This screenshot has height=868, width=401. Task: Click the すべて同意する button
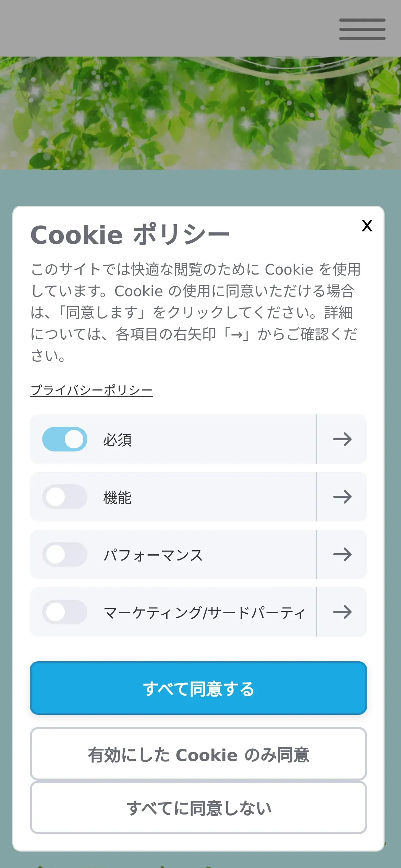pos(198,688)
